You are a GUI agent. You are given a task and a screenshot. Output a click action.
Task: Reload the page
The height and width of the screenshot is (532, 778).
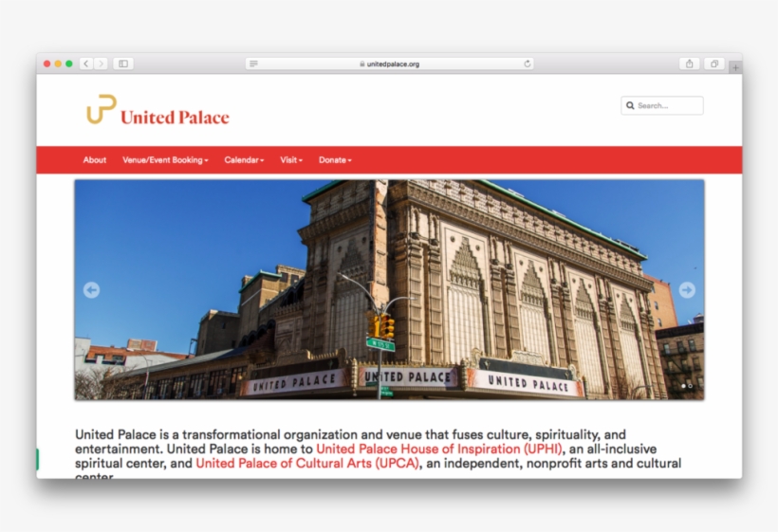point(527,64)
